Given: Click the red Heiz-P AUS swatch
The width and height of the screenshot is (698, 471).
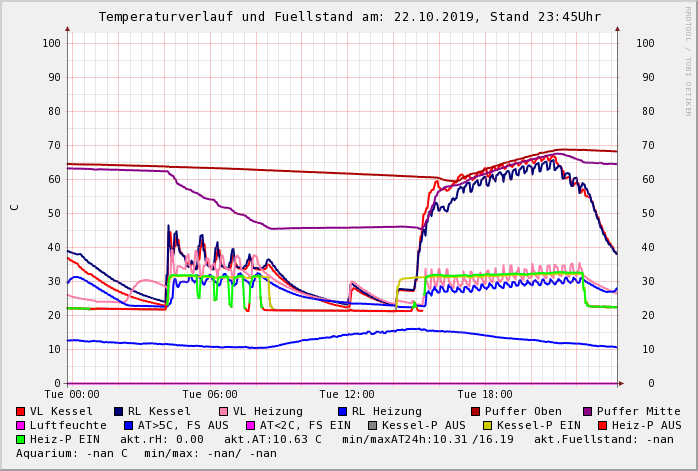Looking at the screenshot, I should point(601,425).
